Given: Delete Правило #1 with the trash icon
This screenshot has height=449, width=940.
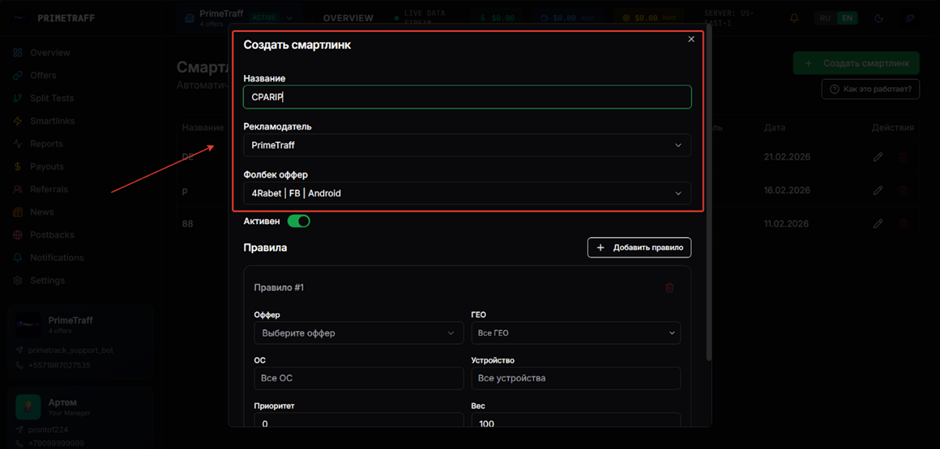Looking at the screenshot, I should point(669,288).
